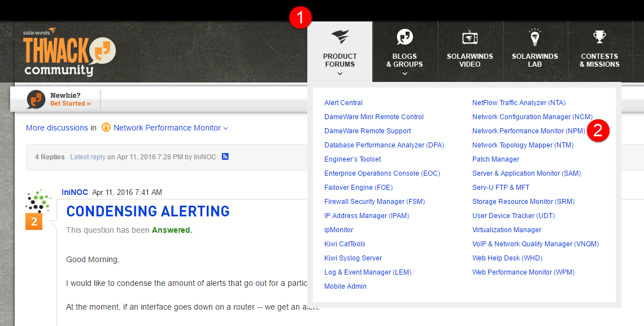This screenshot has width=644, height=326.
Task: Open the Contests & Missions menu label
Action: pos(599,60)
